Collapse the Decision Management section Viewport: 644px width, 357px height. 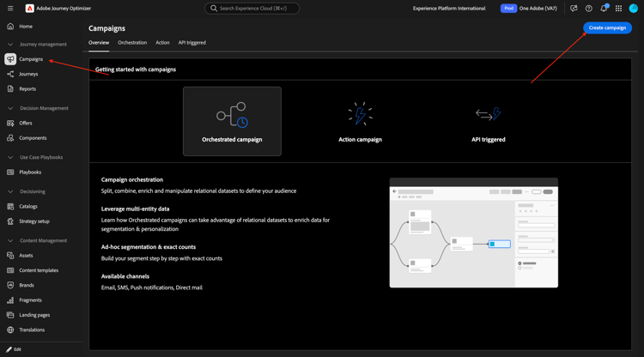pyautogui.click(x=10, y=108)
